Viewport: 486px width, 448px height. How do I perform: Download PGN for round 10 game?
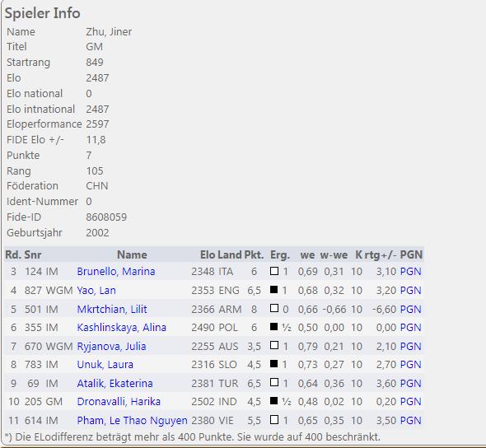(x=411, y=402)
